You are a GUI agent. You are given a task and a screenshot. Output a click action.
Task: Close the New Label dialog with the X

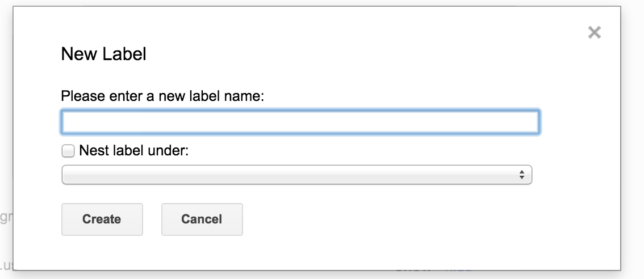pos(594,33)
